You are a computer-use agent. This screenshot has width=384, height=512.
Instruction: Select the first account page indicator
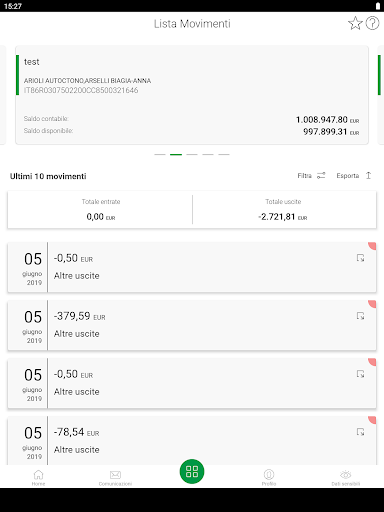[160, 155]
